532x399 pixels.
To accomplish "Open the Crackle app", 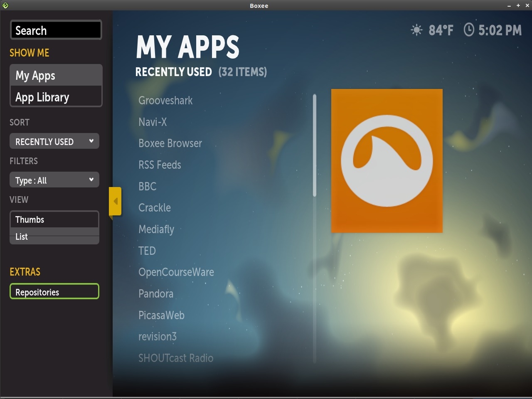I will 155,208.
